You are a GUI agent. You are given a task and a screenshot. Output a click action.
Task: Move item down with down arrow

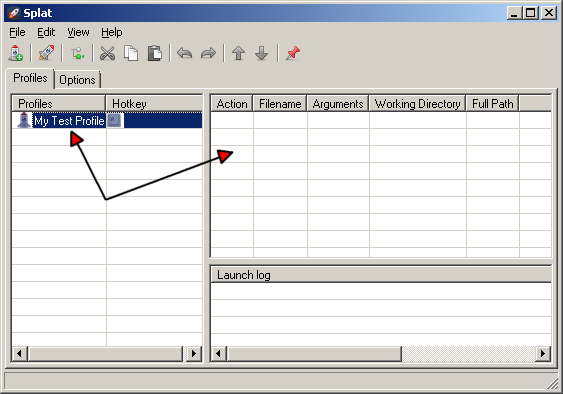point(261,53)
